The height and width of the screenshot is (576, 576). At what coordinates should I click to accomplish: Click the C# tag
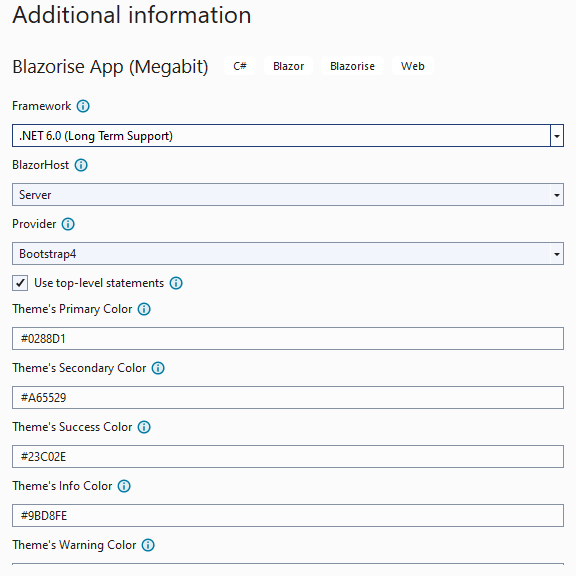click(240, 66)
